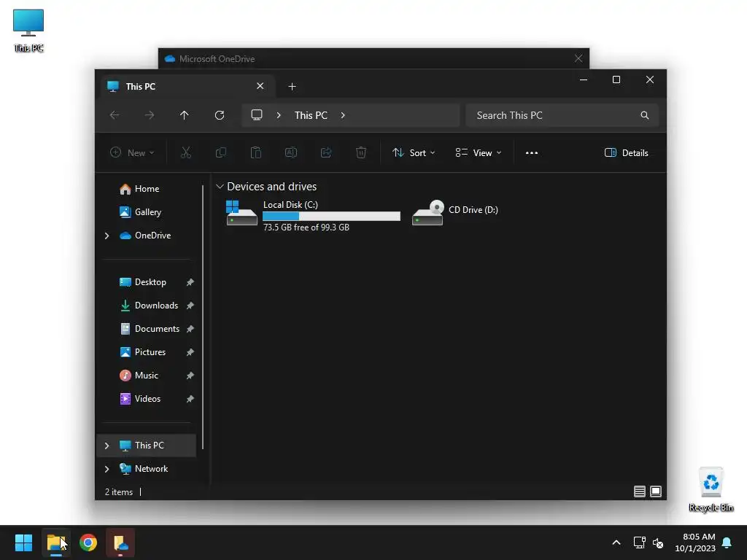Click the Copy icon in toolbar

[220, 153]
